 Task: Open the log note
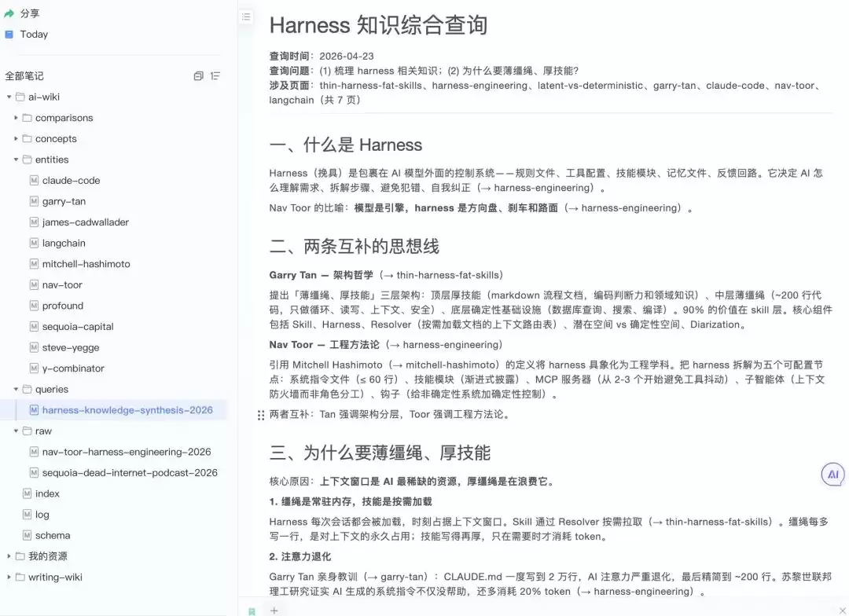42,515
